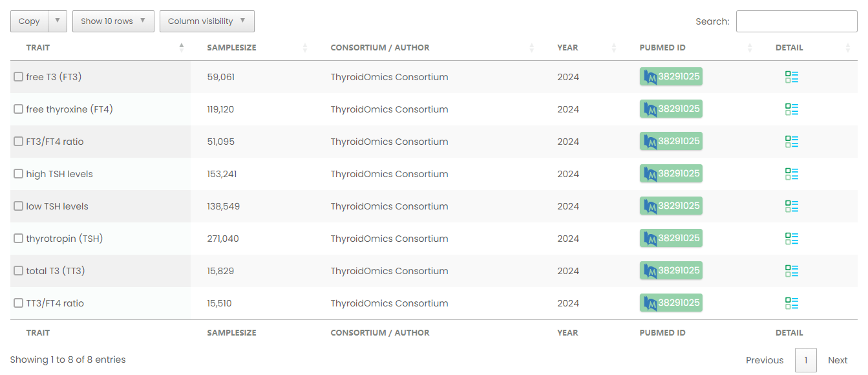Open PubMed badge in free thyroxine (FT4) row

[x=671, y=109]
